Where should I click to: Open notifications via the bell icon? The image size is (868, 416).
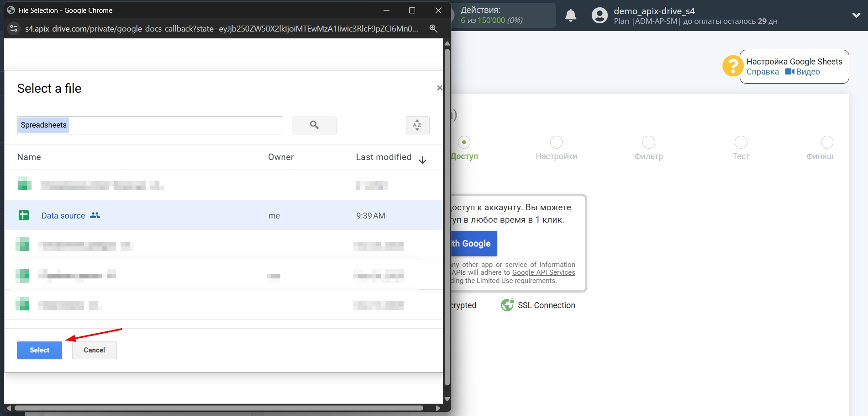click(x=569, y=15)
